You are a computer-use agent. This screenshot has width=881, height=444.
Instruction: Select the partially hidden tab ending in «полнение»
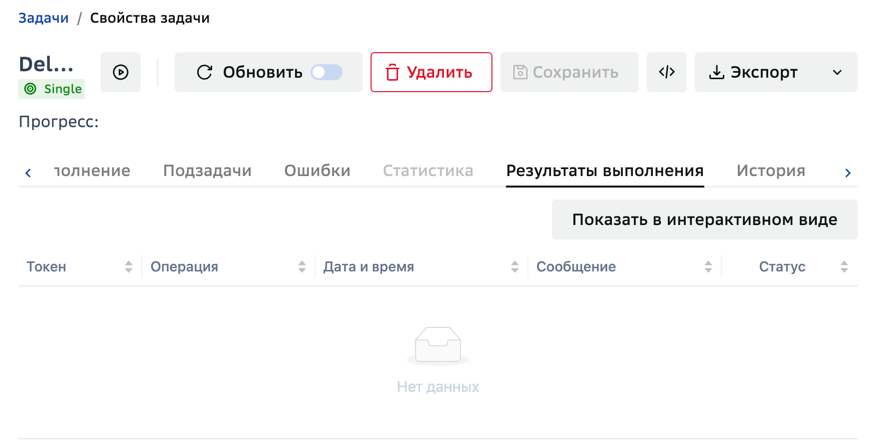[x=92, y=170]
